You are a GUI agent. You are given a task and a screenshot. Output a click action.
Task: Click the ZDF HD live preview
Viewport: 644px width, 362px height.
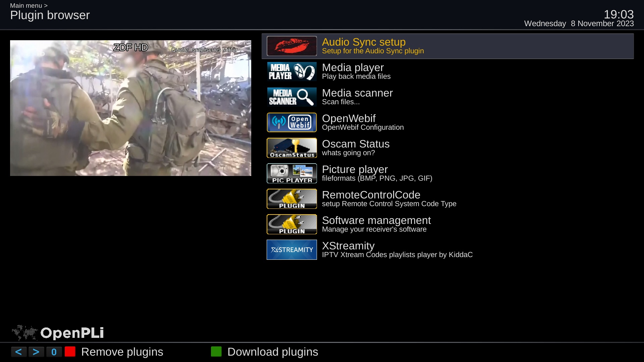coord(130,108)
